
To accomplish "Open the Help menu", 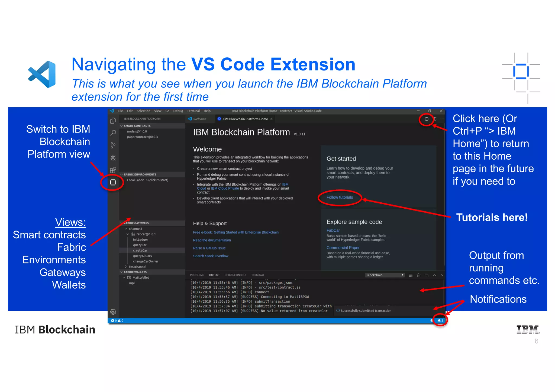I will coord(207,111).
